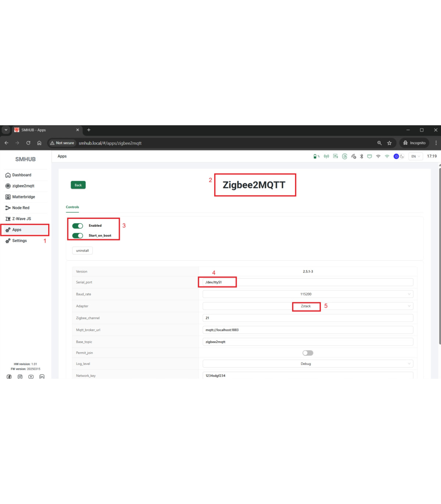The height and width of the screenshot is (504, 441).
Task: Bookmark this page with the star icon
Action: tap(390, 143)
